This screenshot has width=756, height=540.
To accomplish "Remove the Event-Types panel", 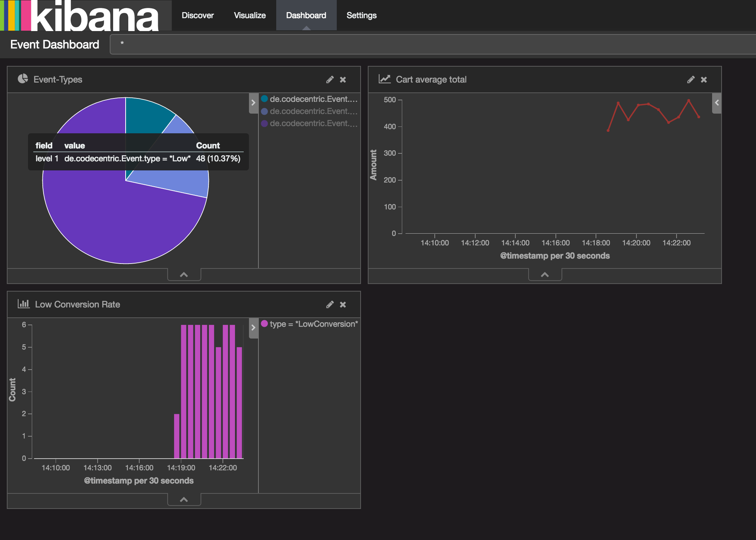I will (x=343, y=80).
